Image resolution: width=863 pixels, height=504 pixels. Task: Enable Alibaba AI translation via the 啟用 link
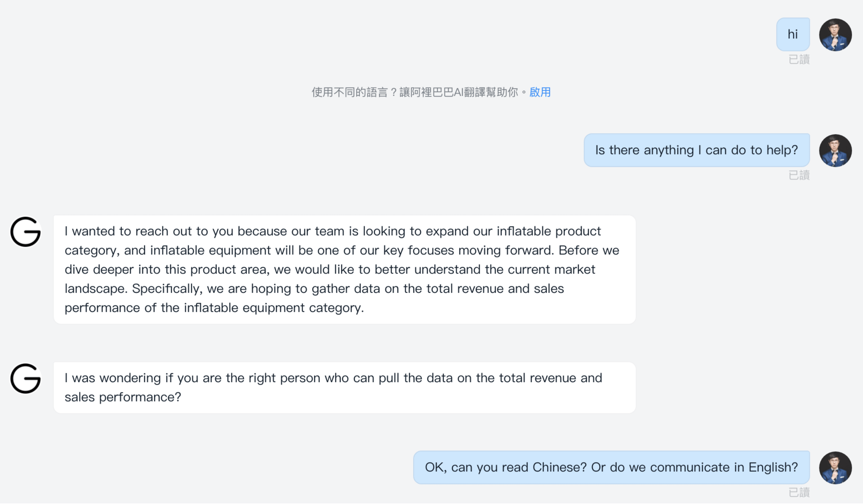pyautogui.click(x=540, y=92)
